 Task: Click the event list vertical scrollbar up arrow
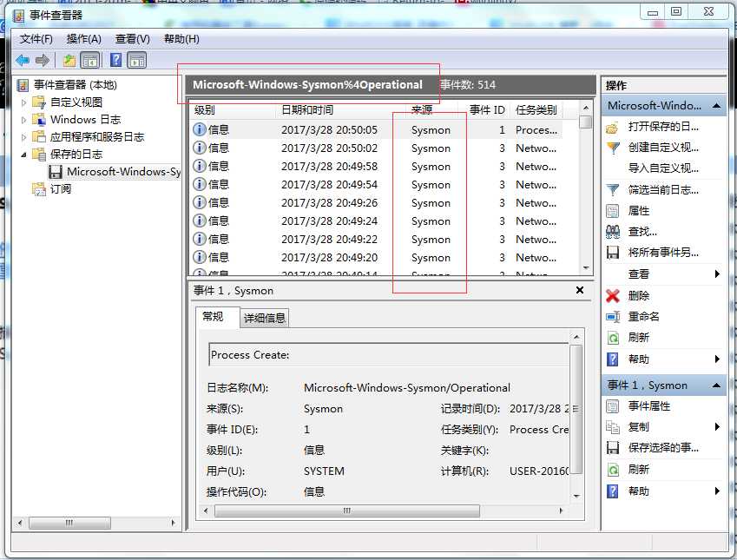(x=586, y=108)
